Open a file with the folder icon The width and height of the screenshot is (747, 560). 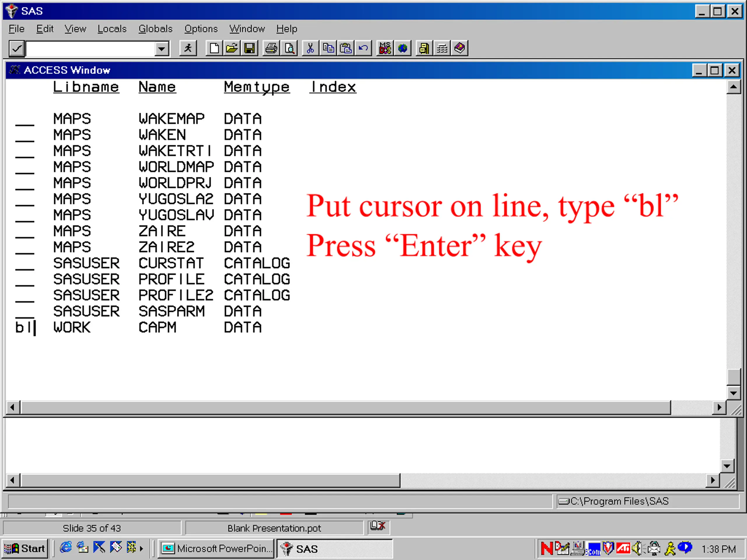[232, 48]
